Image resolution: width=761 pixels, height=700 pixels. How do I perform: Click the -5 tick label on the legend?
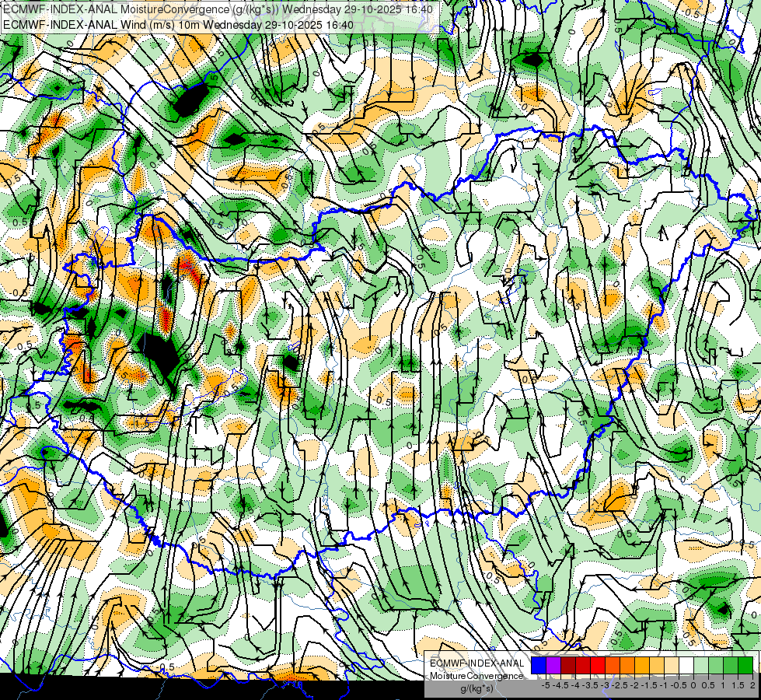[546, 685]
